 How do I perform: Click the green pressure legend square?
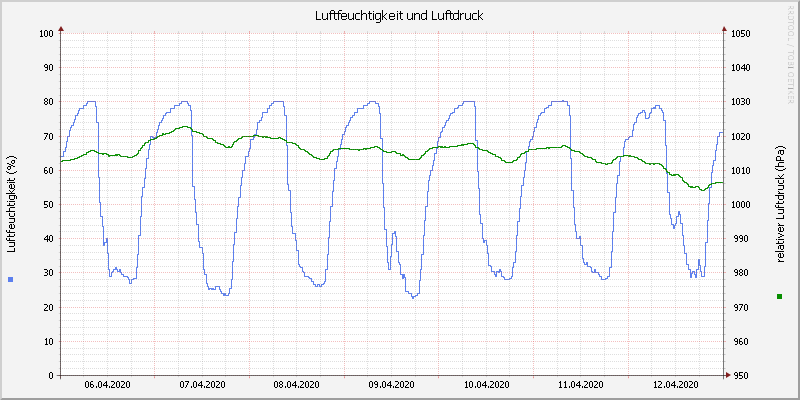(x=779, y=296)
